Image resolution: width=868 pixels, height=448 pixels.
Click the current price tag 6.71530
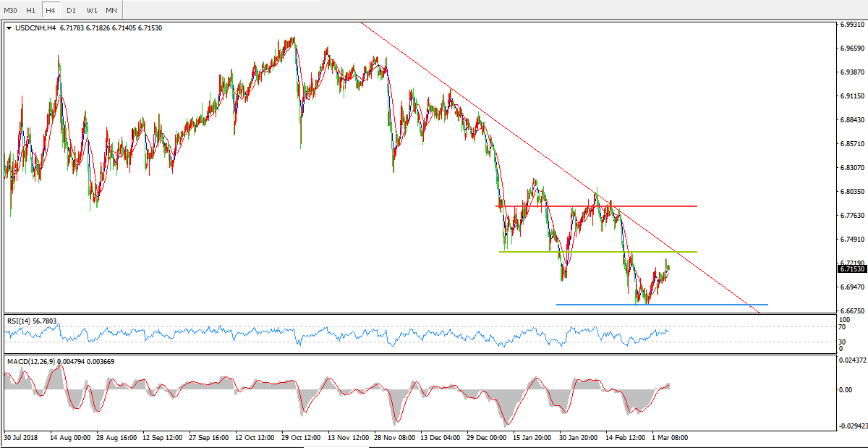(x=852, y=269)
